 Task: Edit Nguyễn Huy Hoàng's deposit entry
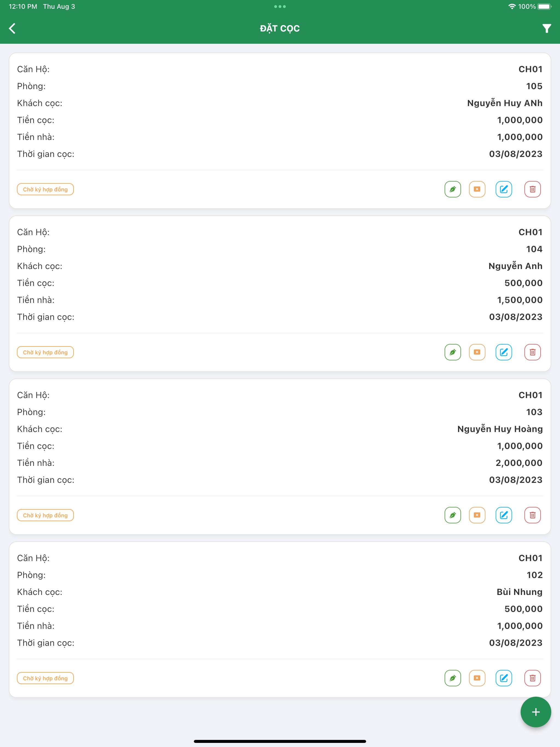point(504,515)
